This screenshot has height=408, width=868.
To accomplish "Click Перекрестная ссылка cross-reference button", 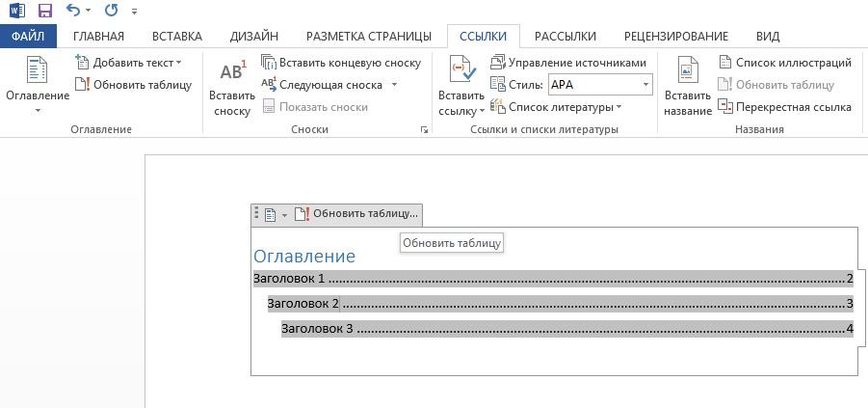I will tap(785, 107).
